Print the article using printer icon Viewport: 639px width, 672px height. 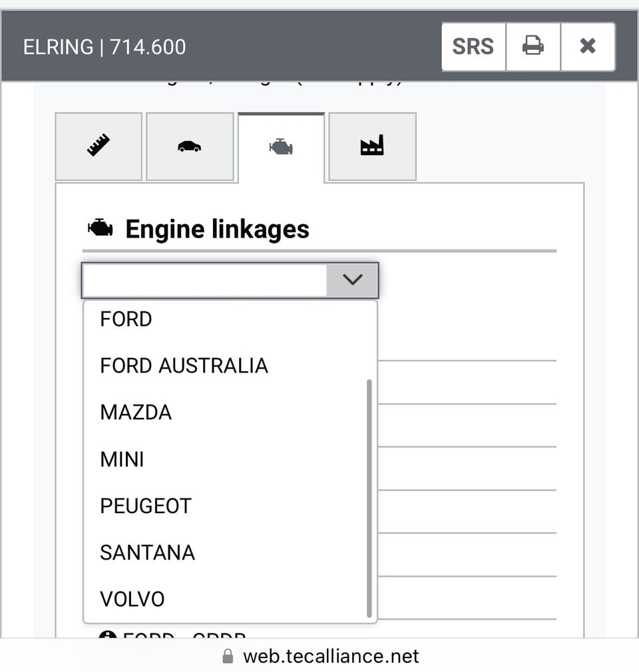(533, 47)
